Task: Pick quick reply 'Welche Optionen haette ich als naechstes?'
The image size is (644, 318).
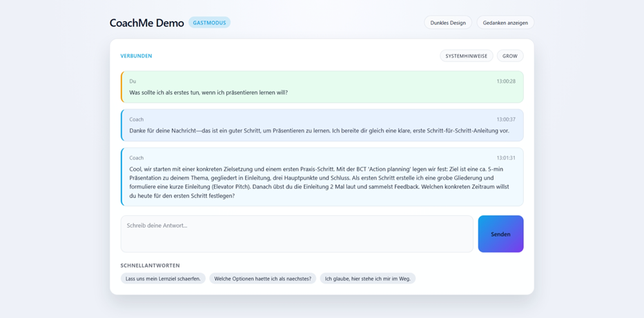Action: 262,279
